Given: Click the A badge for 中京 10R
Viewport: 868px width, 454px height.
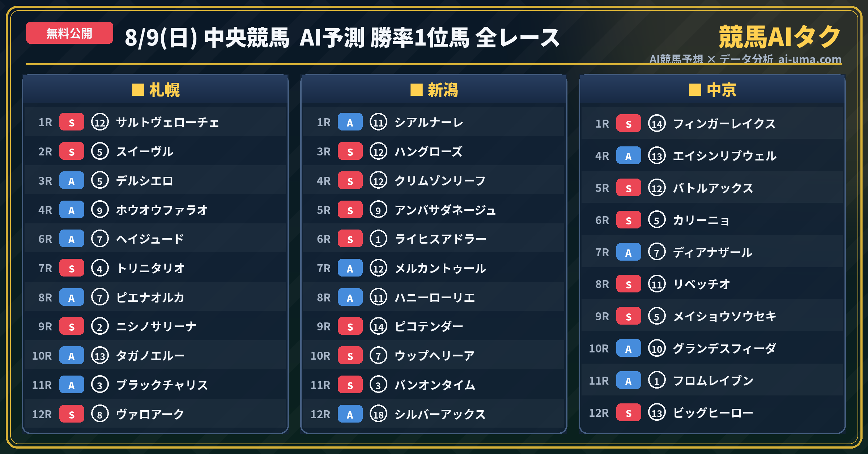Looking at the screenshot, I should point(629,348).
